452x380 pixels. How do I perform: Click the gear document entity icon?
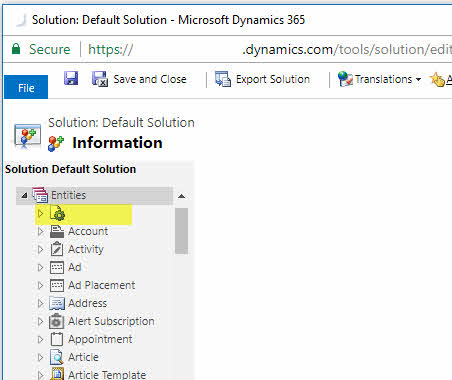click(57, 213)
